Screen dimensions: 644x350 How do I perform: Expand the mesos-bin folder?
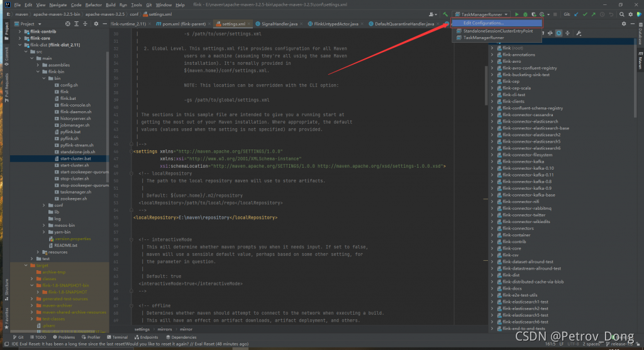[x=44, y=225]
